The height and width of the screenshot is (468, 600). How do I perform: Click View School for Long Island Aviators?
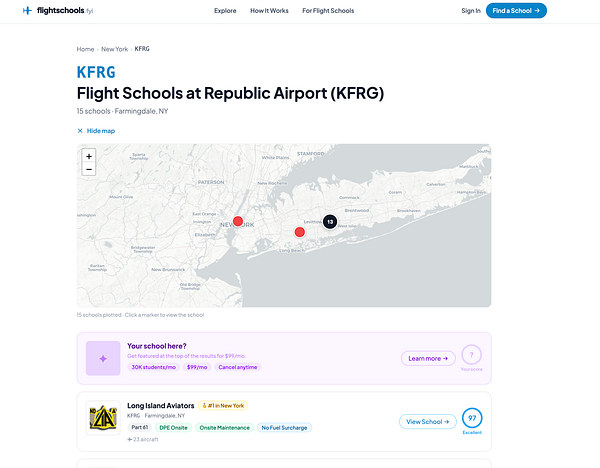point(428,422)
